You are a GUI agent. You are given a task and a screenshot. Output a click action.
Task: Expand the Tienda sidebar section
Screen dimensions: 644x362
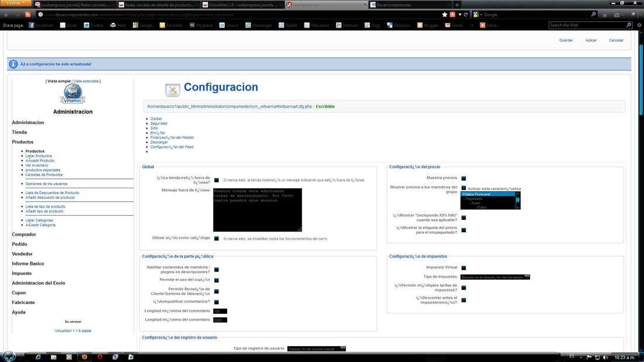point(19,132)
